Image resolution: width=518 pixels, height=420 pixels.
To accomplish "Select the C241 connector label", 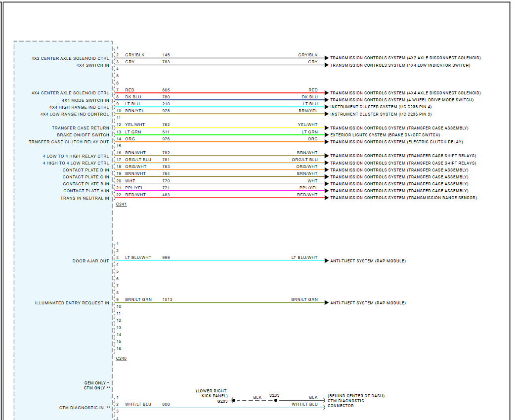I will point(121,204).
